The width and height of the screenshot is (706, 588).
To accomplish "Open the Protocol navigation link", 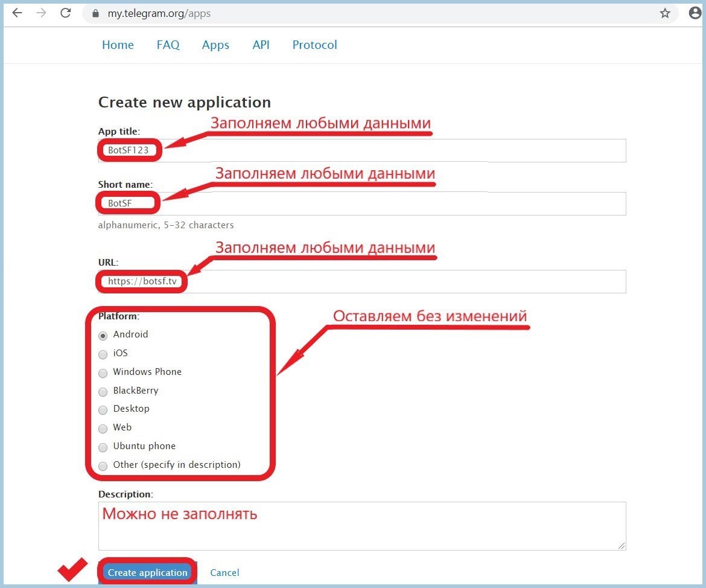I will pyautogui.click(x=315, y=45).
